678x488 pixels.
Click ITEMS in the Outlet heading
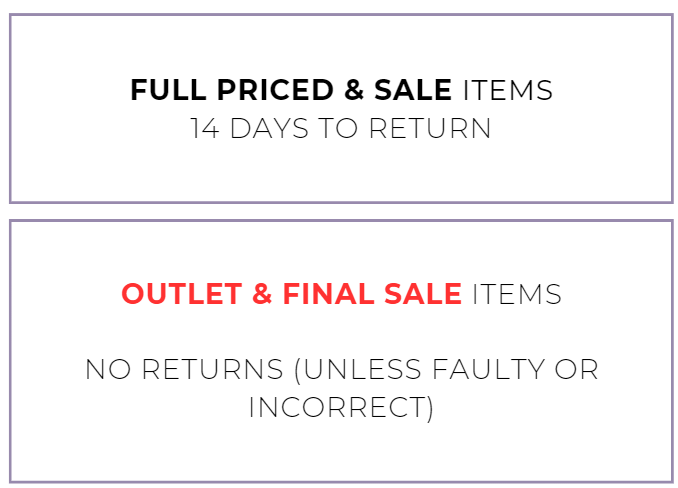point(517,294)
